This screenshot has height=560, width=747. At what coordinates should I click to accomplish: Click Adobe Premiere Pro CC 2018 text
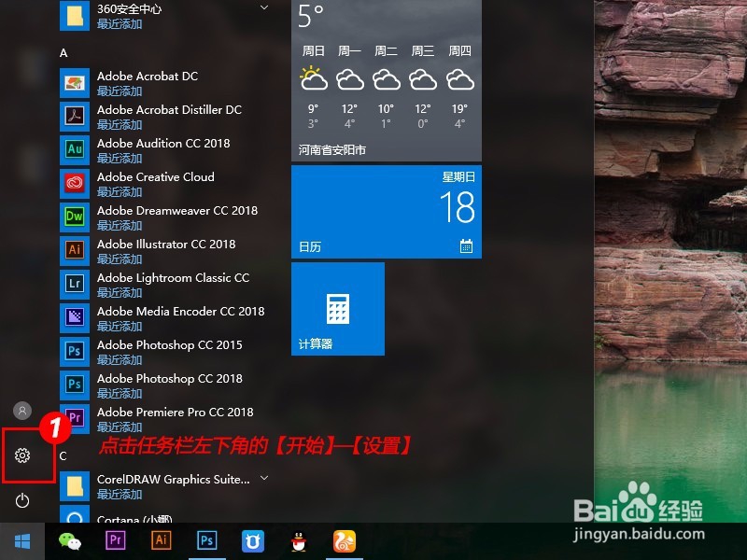click(176, 412)
